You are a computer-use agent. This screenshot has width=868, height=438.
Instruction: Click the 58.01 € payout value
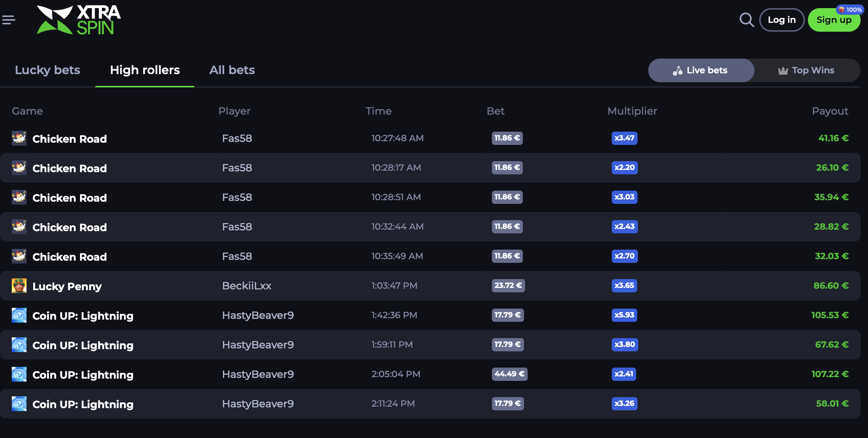832,404
